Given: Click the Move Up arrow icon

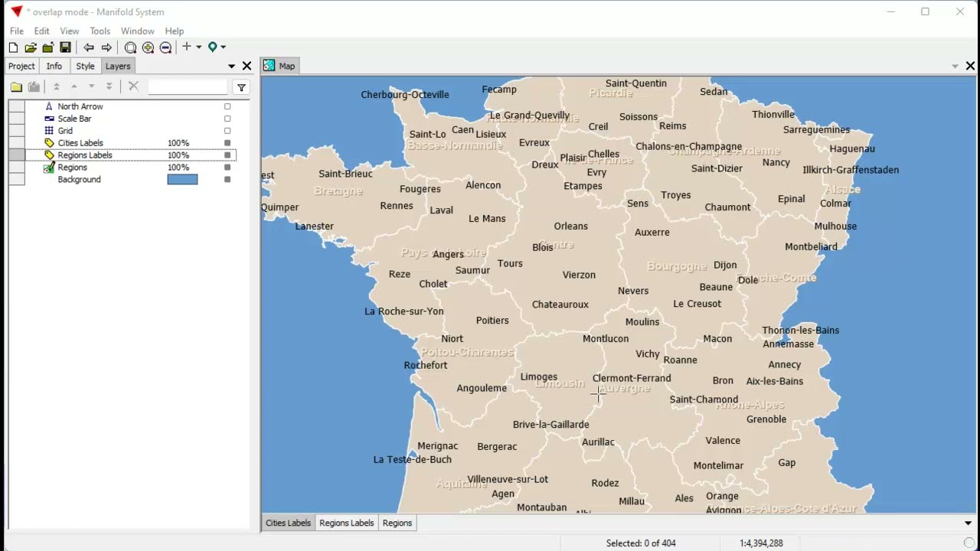Looking at the screenshot, I should pyautogui.click(x=73, y=87).
